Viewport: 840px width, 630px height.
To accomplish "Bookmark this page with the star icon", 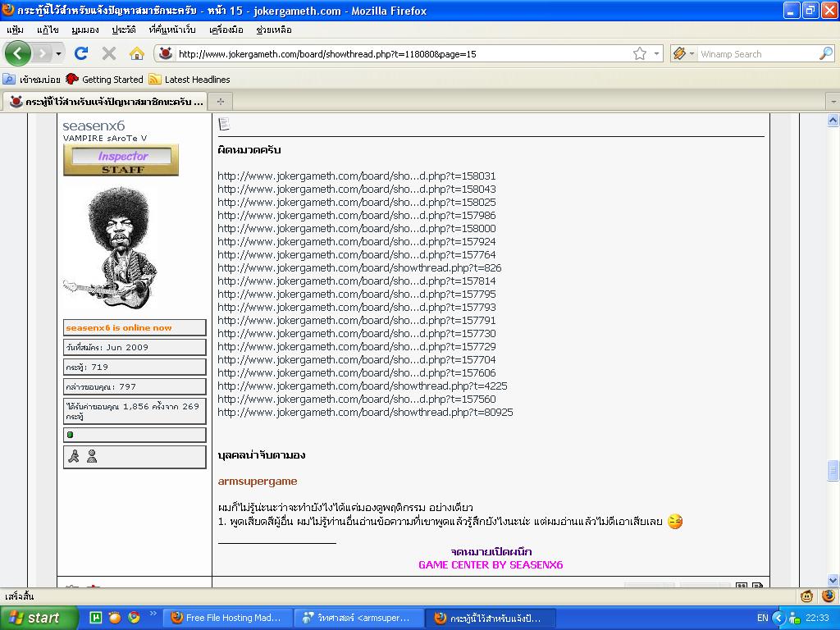I will (x=639, y=53).
